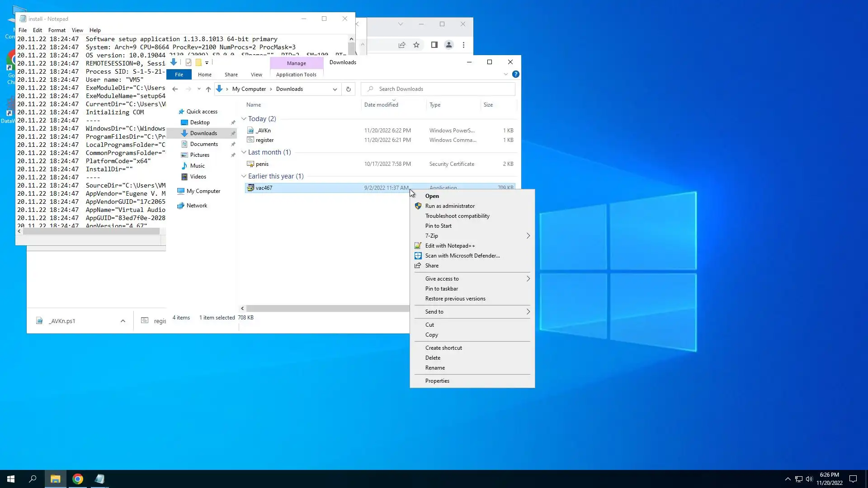Click Run as administrator shield entry

[x=450, y=206]
